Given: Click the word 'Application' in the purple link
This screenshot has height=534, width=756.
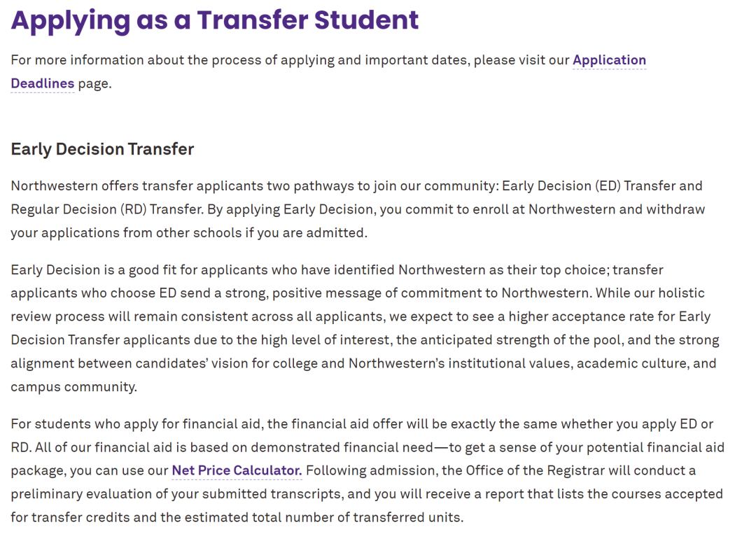Looking at the screenshot, I should 610,60.
